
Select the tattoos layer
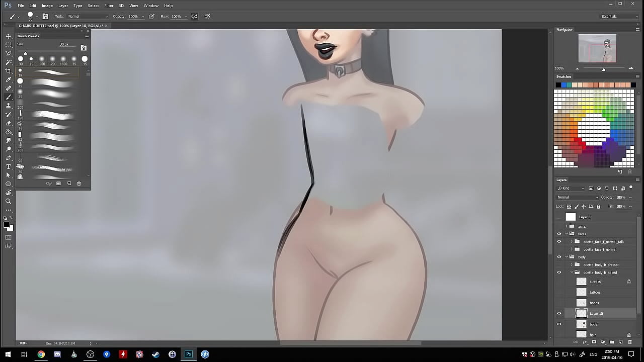(x=595, y=292)
